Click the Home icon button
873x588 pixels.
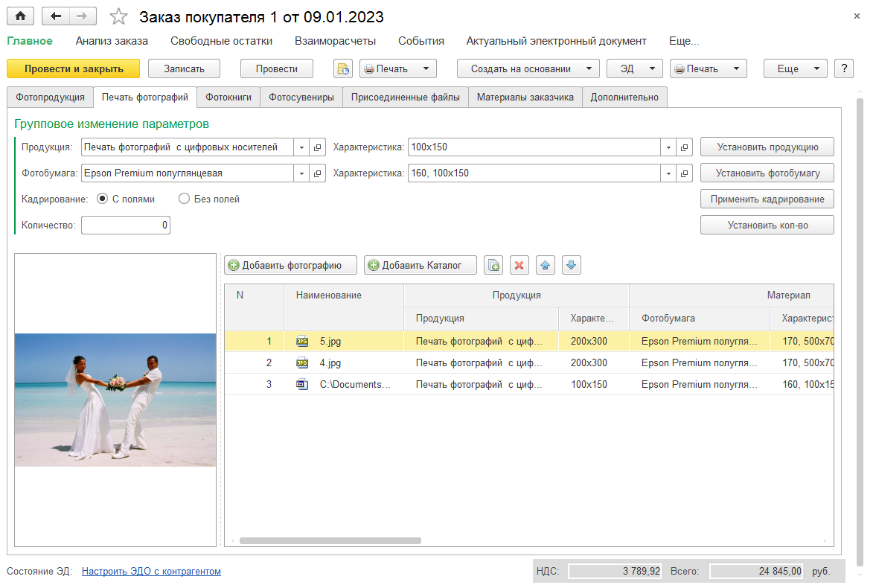[x=20, y=16]
